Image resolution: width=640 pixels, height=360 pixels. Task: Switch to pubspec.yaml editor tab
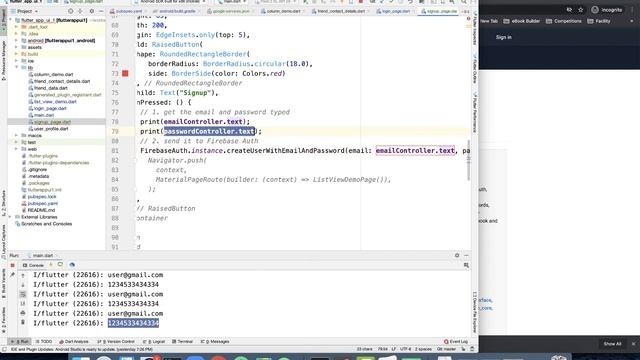click(x=129, y=11)
